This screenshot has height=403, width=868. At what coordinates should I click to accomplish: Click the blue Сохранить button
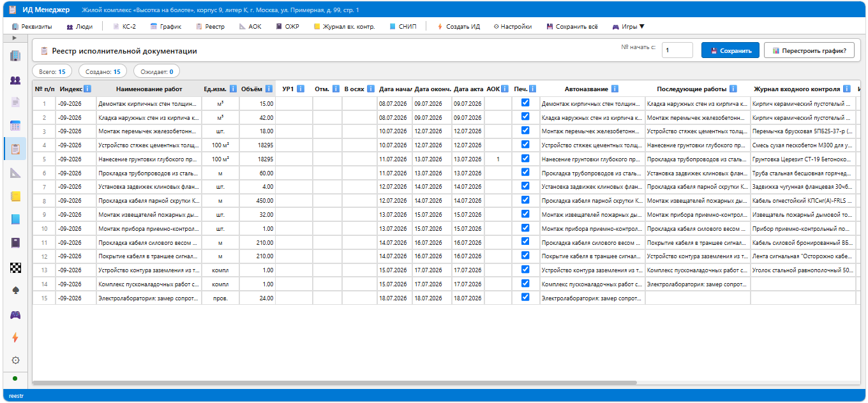(x=730, y=50)
